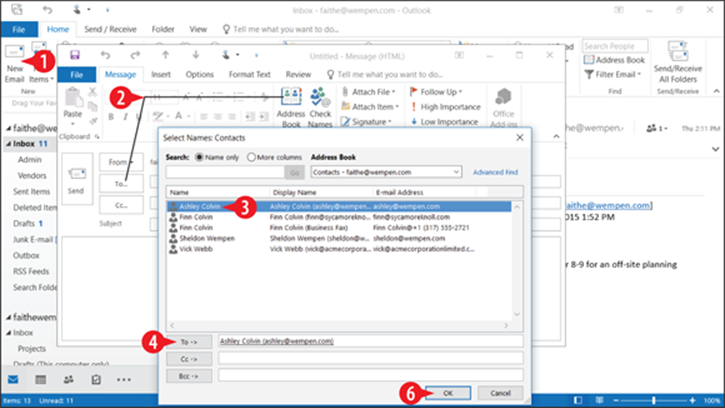Select Sheldon Wempen contact row
The image size is (725, 408).
tap(339, 238)
